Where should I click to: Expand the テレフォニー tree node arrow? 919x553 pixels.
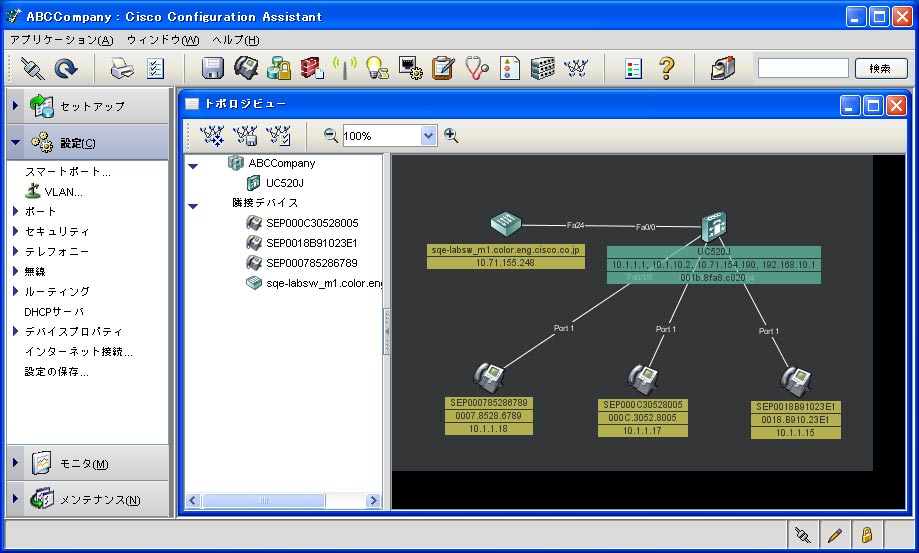tap(16, 251)
